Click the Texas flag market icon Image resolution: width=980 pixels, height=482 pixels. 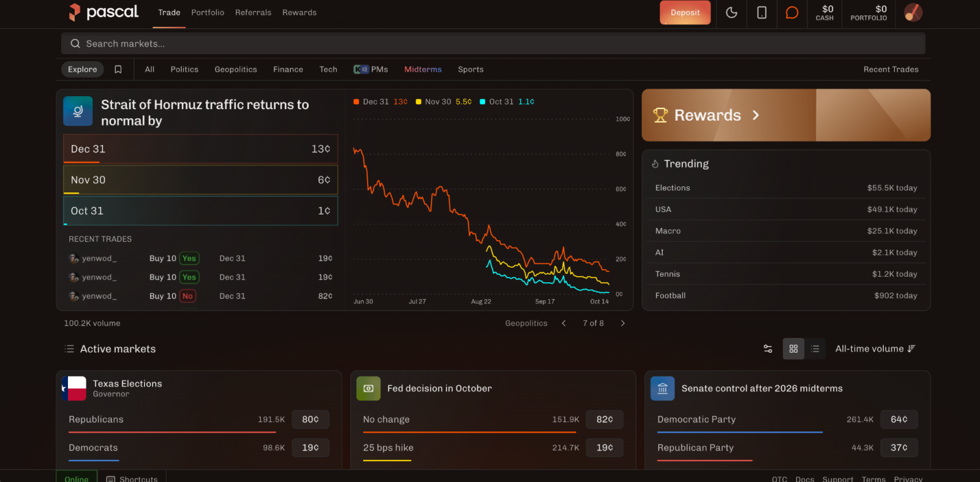74,388
